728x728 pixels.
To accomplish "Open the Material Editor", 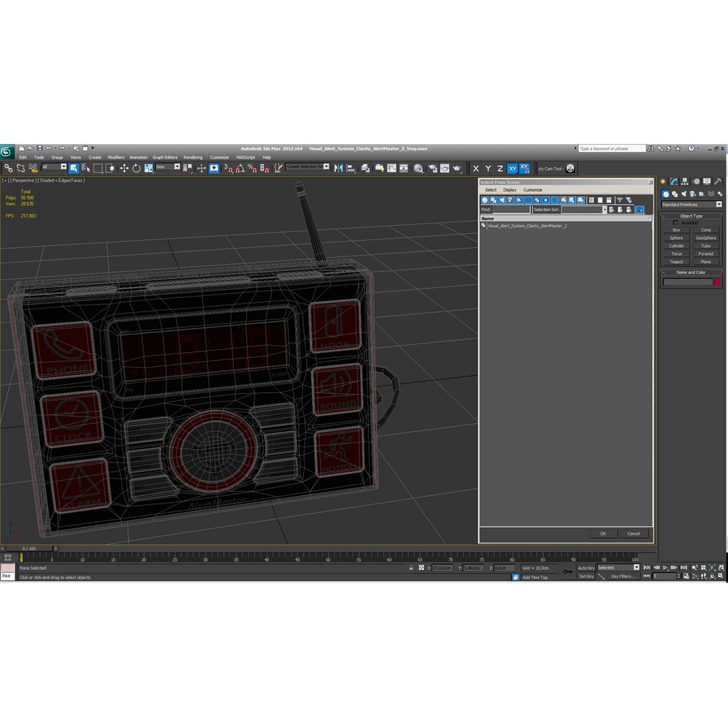I will (x=419, y=168).
